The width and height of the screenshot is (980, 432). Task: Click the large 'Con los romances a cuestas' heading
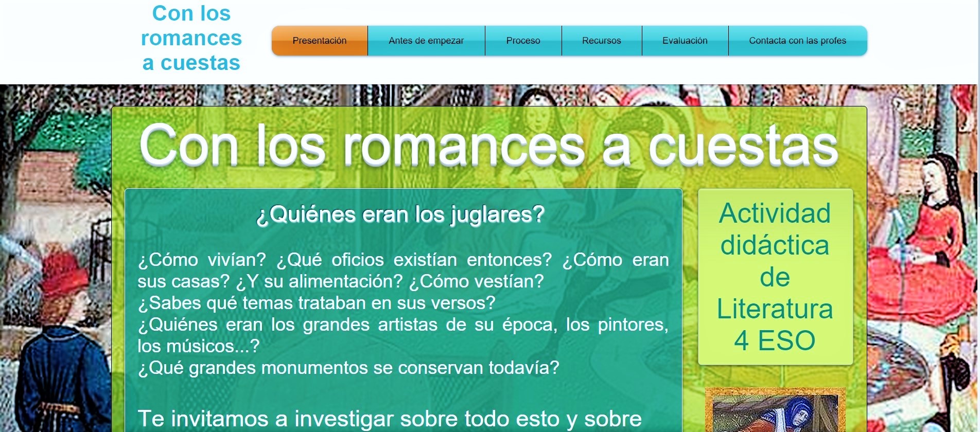click(489, 146)
